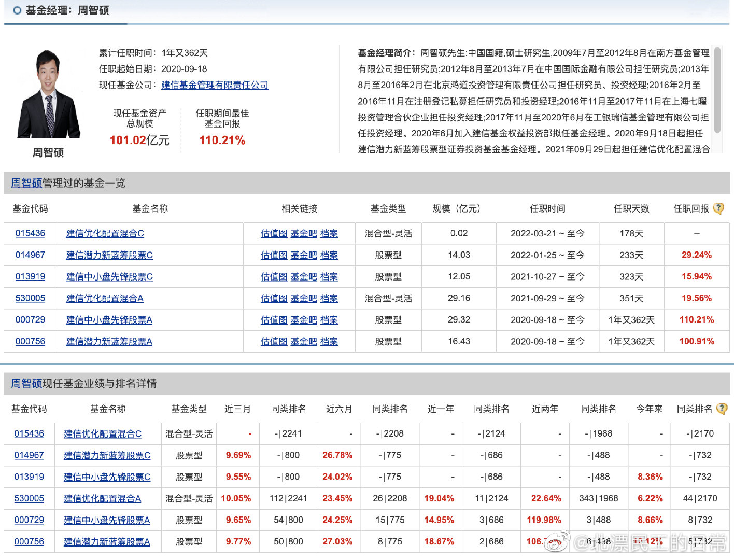This screenshot has height=560, width=734.
Task: Open 建信中小盘先锋股票A in performance ranking table
Action: click(x=107, y=520)
